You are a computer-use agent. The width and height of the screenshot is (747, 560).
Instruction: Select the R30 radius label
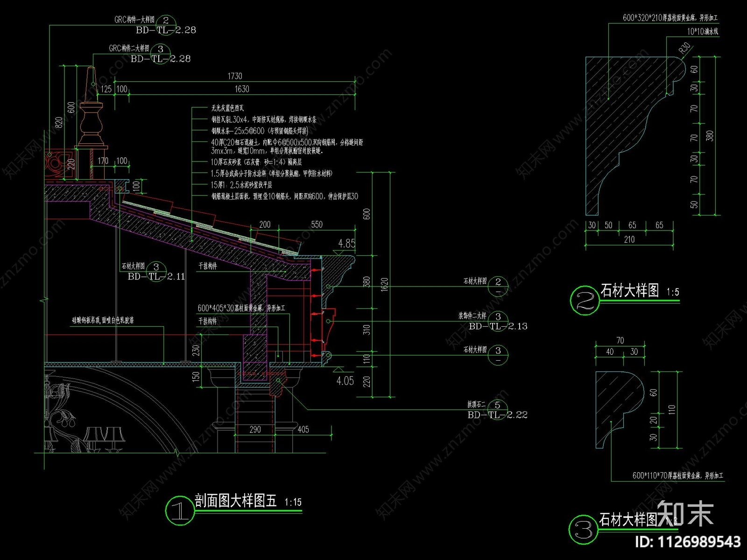(x=685, y=48)
